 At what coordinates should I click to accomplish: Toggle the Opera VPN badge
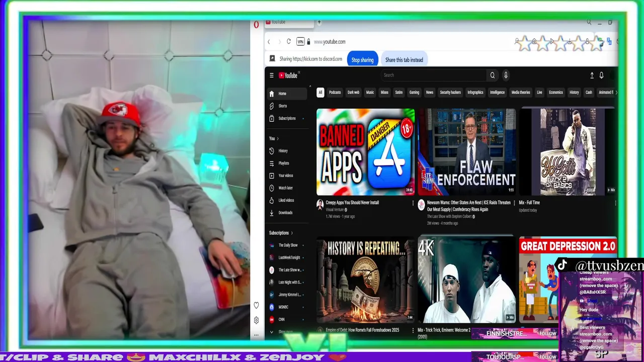point(300,42)
